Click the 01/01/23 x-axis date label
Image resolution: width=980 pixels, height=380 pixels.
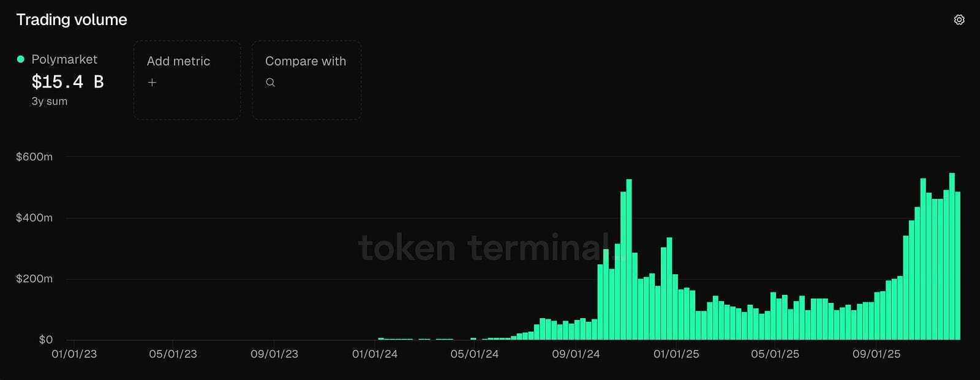click(x=74, y=354)
